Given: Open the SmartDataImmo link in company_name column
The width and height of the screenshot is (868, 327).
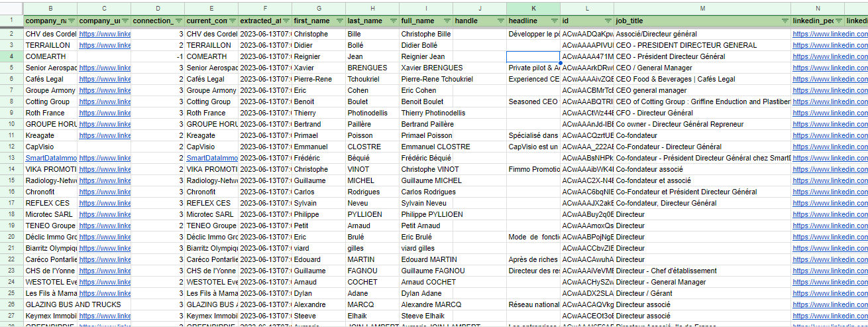Looking at the screenshot, I should tap(51, 158).
